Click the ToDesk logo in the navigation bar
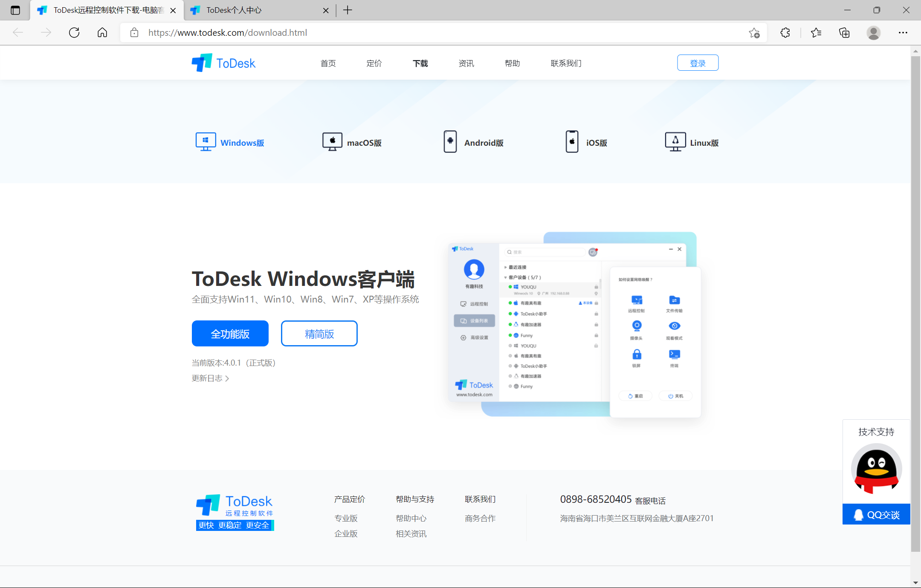 click(223, 62)
